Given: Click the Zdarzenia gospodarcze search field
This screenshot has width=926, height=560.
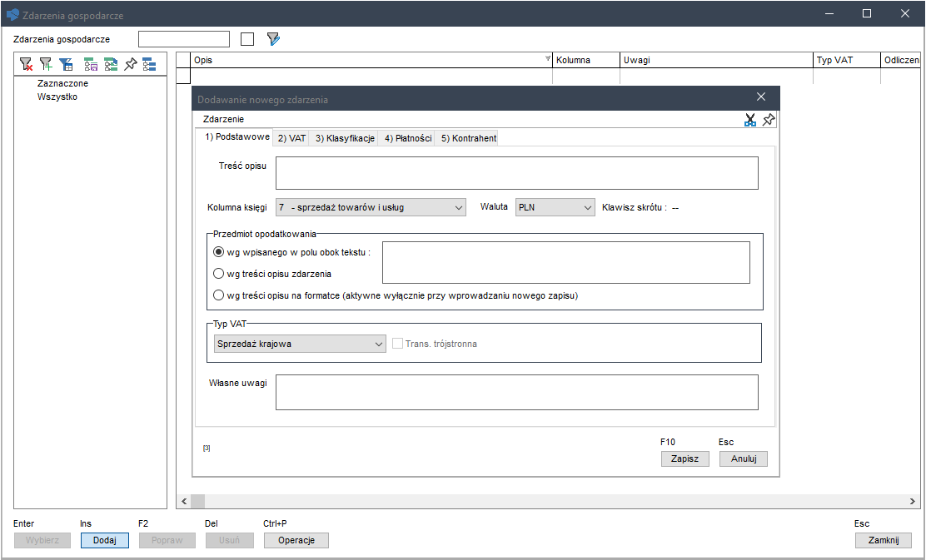Looking at the screenshot, I should click(x=184, y=40).
